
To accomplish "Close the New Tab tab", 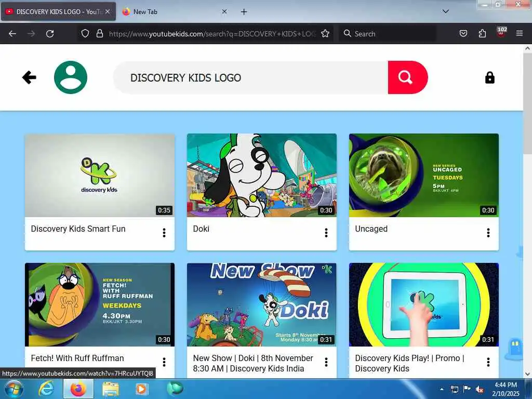I will [224, 11].
